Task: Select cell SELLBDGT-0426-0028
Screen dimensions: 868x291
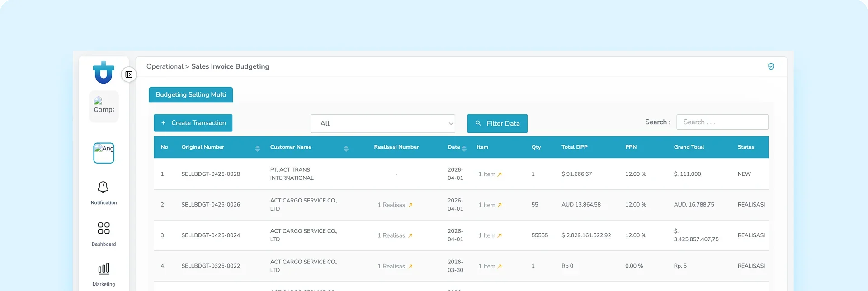Action: click(x=211, y=174)
